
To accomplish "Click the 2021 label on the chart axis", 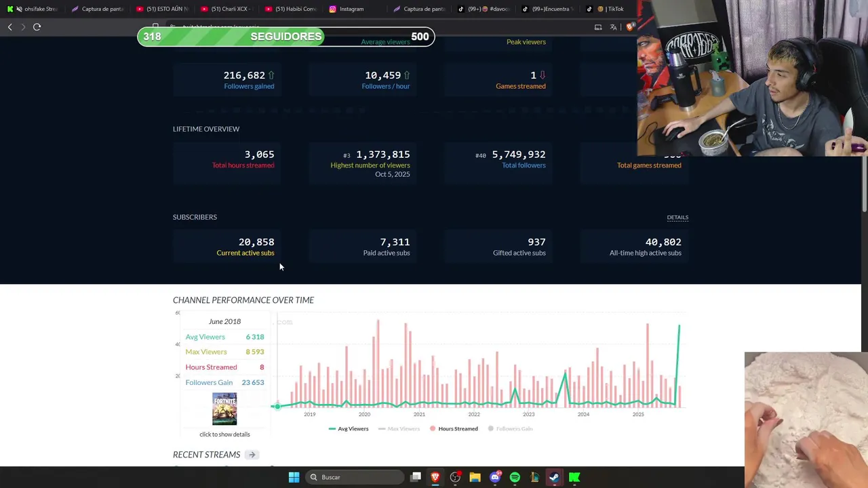I will pos(419,414).
